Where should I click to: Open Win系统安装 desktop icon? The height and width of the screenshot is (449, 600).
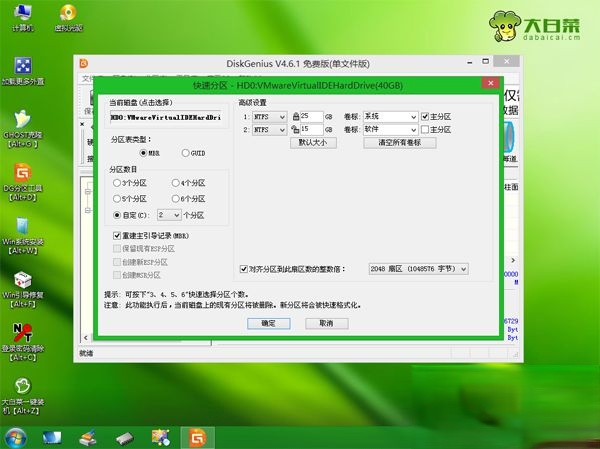23,236
